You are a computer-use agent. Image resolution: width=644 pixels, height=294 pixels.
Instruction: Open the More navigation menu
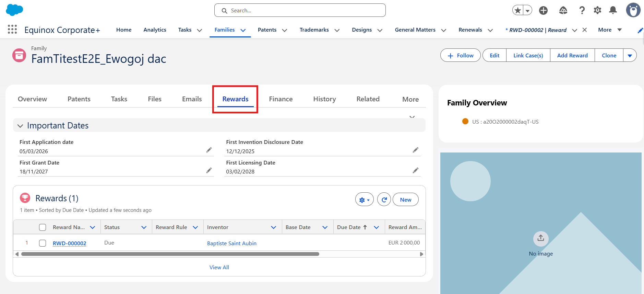click(610, 30)
